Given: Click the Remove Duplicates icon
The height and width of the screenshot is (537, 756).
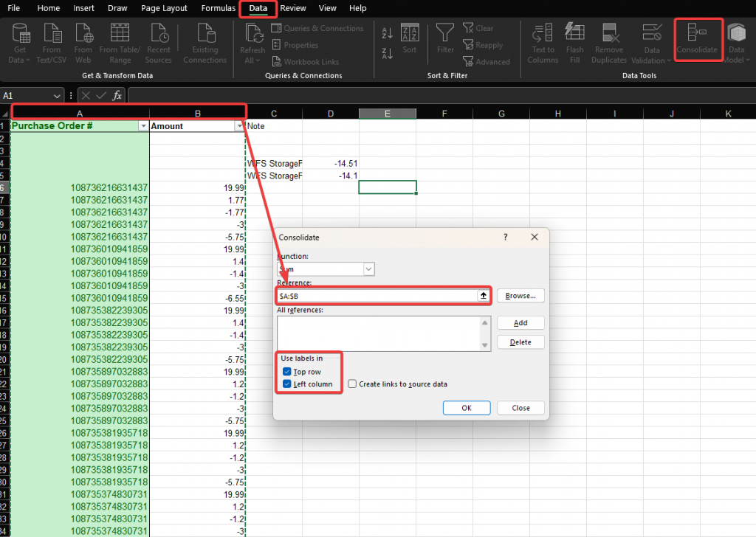Looking at the screenshot, I should click(x=609, y=34).
